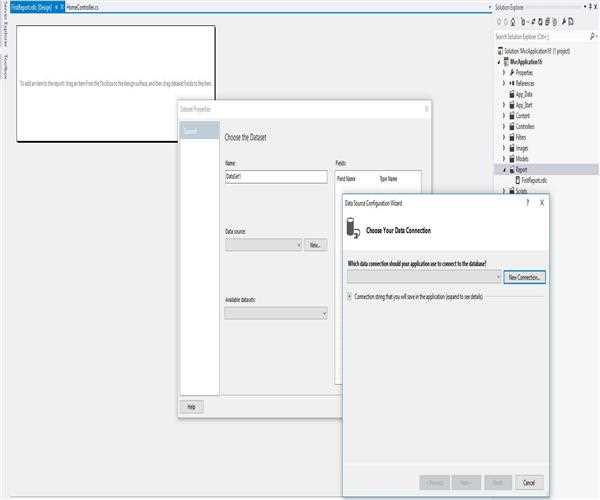
Task: Open the Data source dropdown
Action: (x=297, y=244)
